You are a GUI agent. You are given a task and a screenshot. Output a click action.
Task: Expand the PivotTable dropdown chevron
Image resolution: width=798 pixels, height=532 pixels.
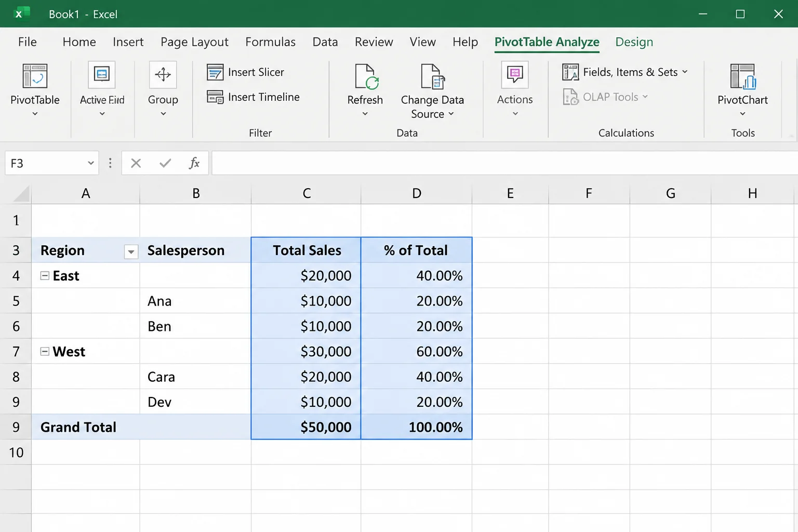[x=35, y=114]
